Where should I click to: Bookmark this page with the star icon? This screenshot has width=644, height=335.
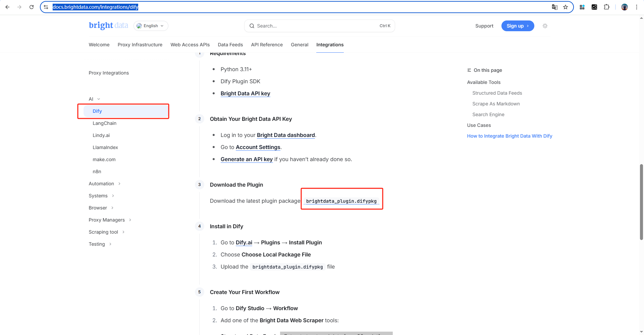tap(566, 7)
